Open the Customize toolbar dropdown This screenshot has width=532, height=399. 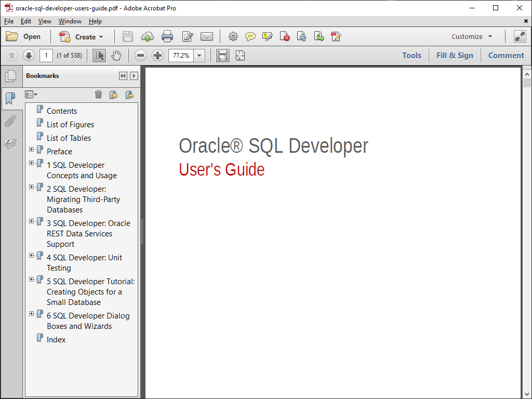tap(490, 36)
